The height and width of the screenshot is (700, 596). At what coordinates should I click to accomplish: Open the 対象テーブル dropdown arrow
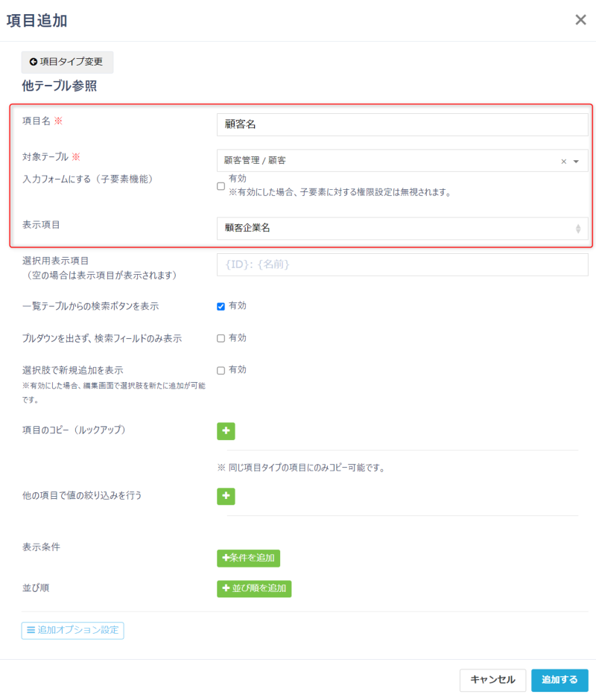coord(576,161)
